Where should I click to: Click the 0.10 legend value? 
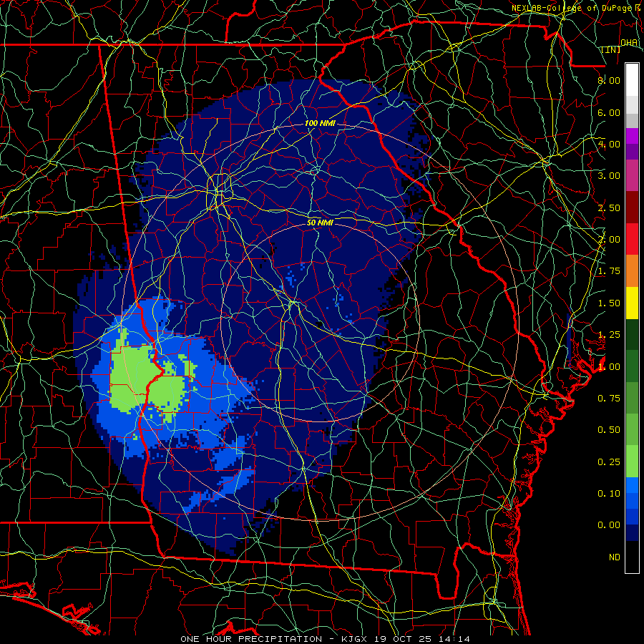pos(609,494)
